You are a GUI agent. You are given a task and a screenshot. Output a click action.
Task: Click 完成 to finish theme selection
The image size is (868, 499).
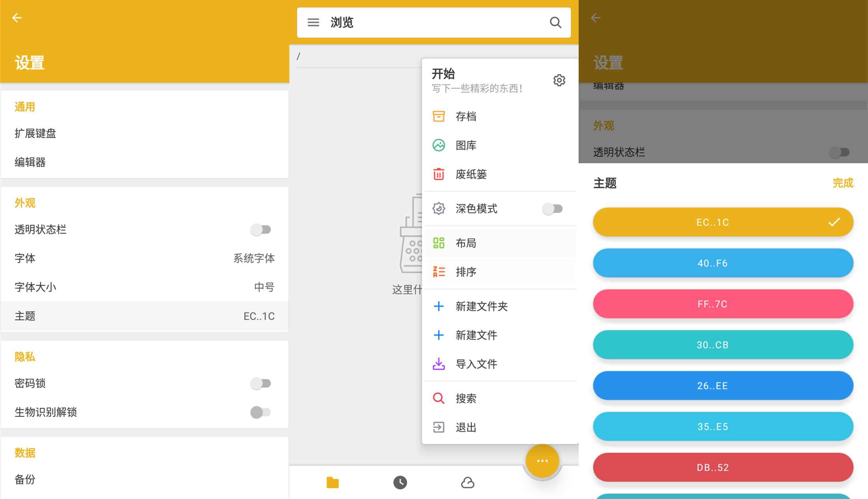(843, 183)
